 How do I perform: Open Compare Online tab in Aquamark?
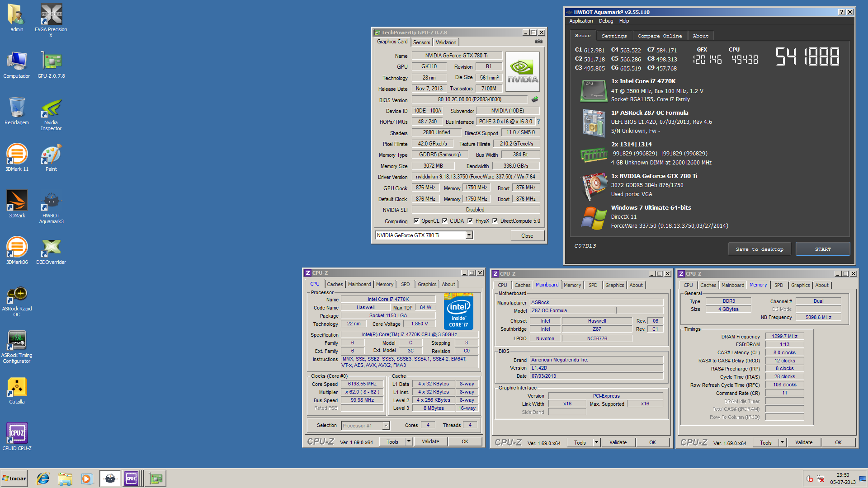(x=660, y=36)
